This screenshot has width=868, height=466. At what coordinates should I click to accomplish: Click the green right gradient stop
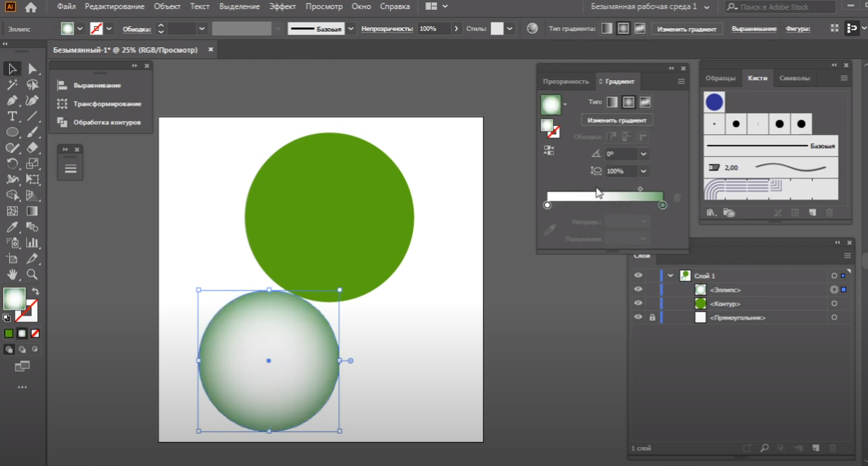(x=663, y=205)
